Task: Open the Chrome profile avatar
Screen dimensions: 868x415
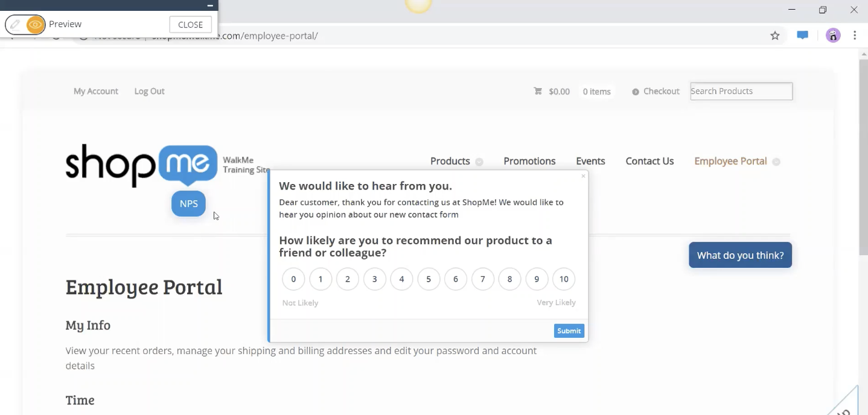Action: point(833,36)
